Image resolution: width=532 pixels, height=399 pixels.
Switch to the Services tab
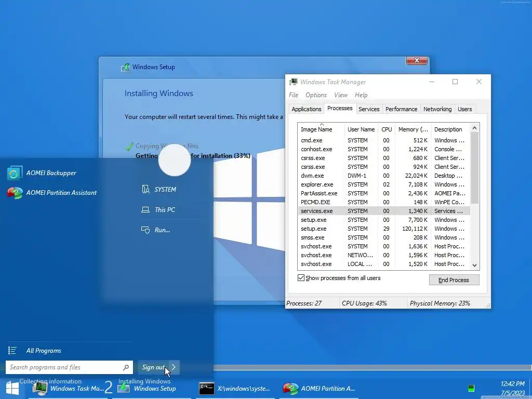point(369,109)
